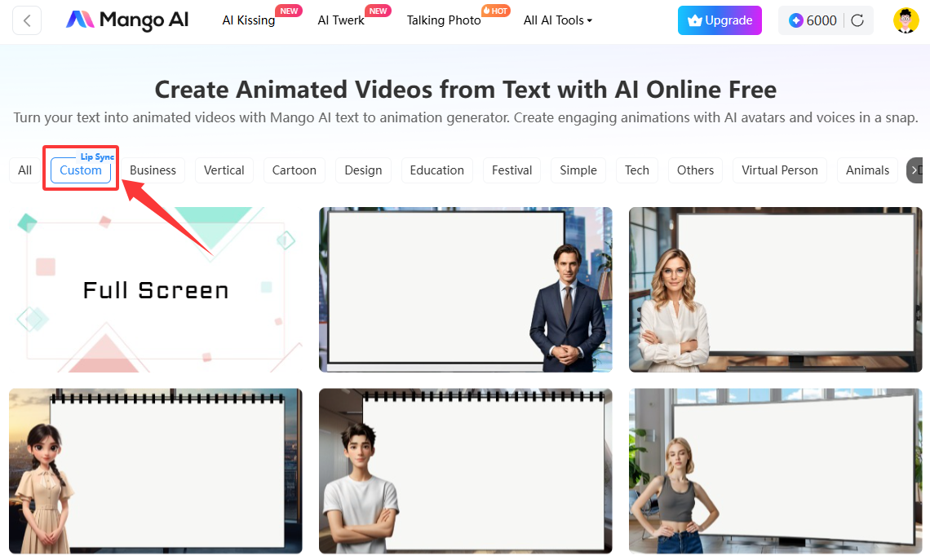Choose the Animals template category
930x560 pixels.
coord(867,170)
